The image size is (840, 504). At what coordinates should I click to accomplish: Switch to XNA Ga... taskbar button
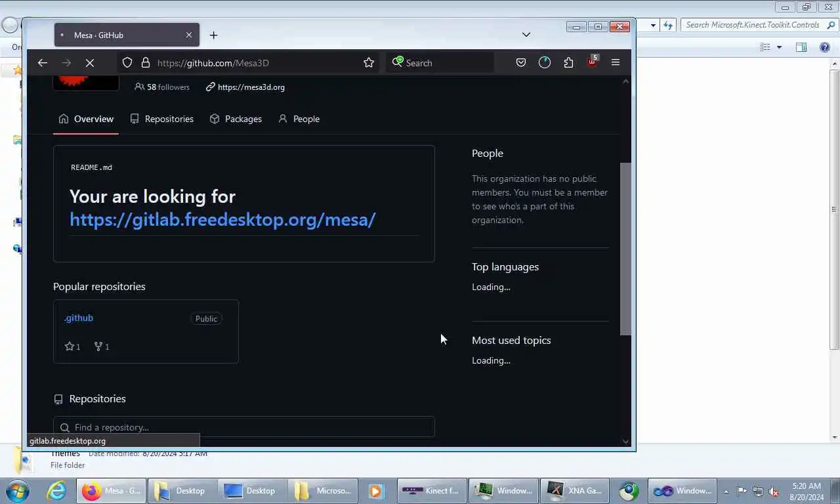tap(575, 491)
